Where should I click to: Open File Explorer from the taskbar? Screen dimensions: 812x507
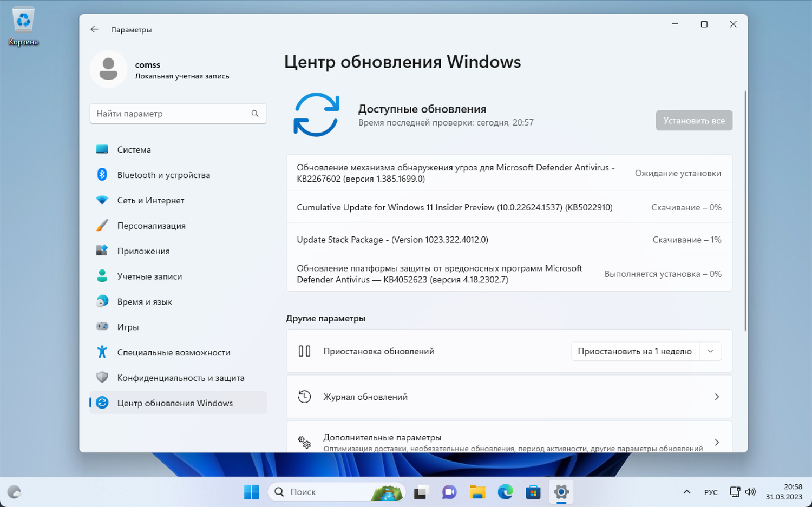477,492
